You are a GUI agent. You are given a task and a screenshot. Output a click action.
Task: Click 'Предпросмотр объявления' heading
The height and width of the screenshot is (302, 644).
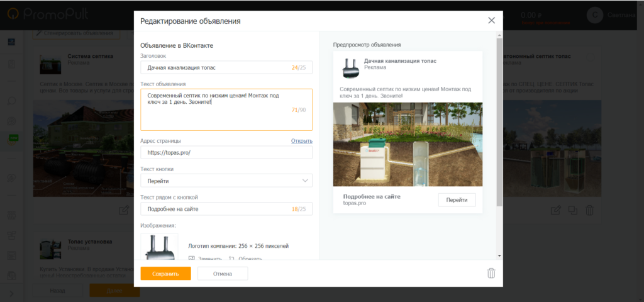[367, 45]
